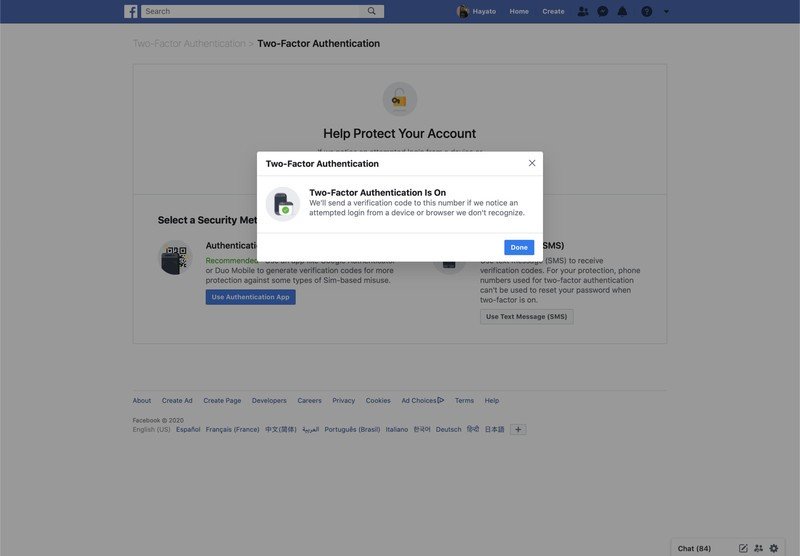Open the Messenger icon in top bar
The width and height of the screenshot is (800, 556).
click(603, 11)
